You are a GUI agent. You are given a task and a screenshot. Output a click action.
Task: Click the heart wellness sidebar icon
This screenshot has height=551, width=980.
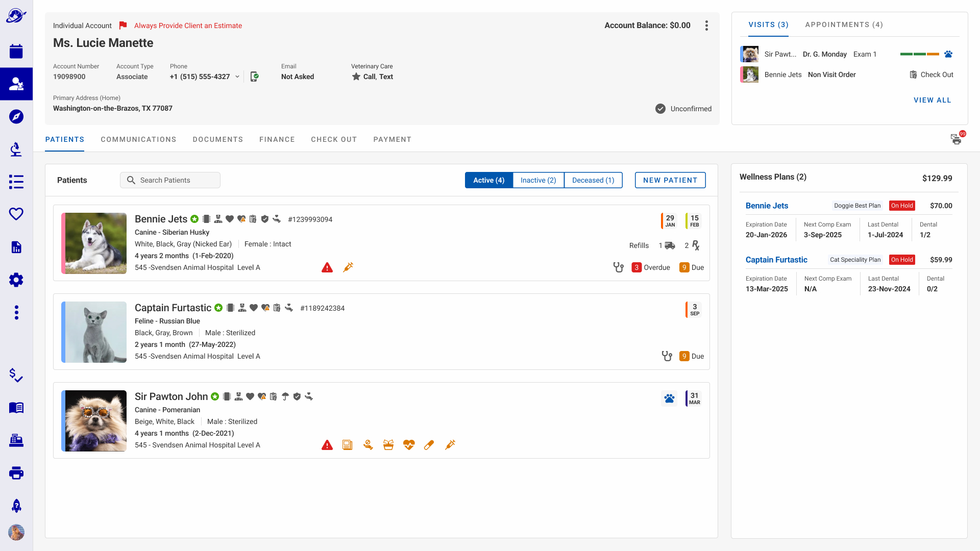pyautogui.click(x=16, y=214)
